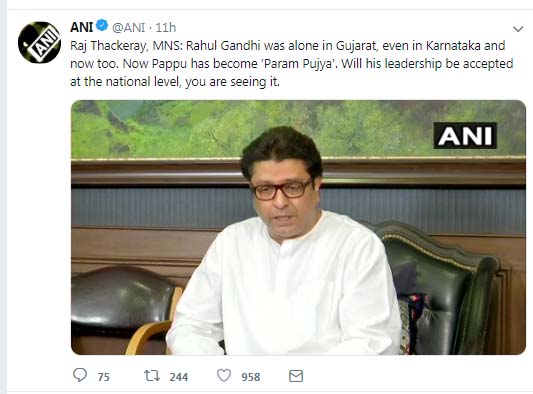View the 244 retweets count
The image size is (533, 394).
pos(179,377)
